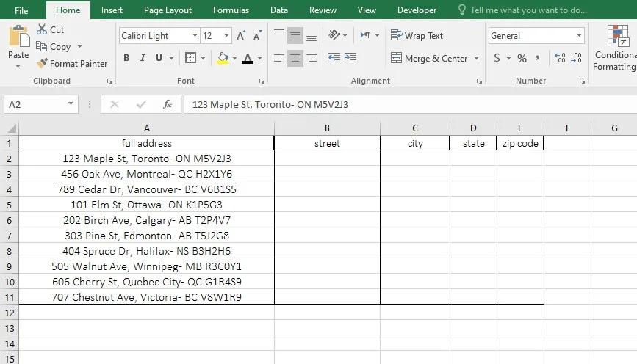This screenshot has height=364, width=637.
Task: Open the Orientation text angle tool
Action: [334, 35]
